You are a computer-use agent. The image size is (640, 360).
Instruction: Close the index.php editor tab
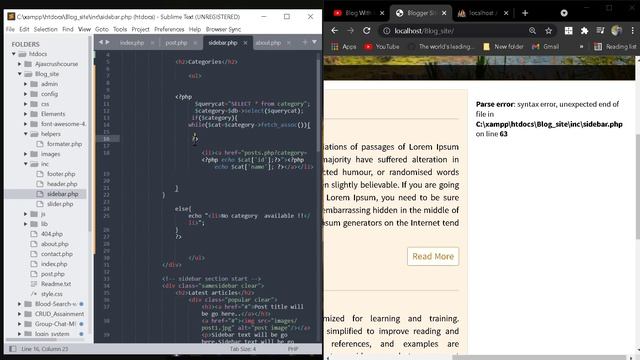point(152,43)
